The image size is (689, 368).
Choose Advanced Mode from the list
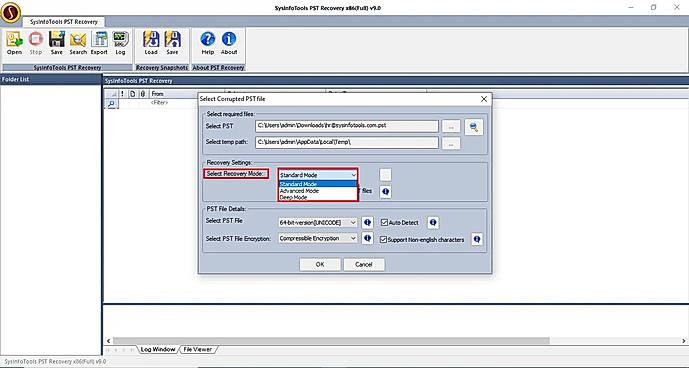[318, 191]
